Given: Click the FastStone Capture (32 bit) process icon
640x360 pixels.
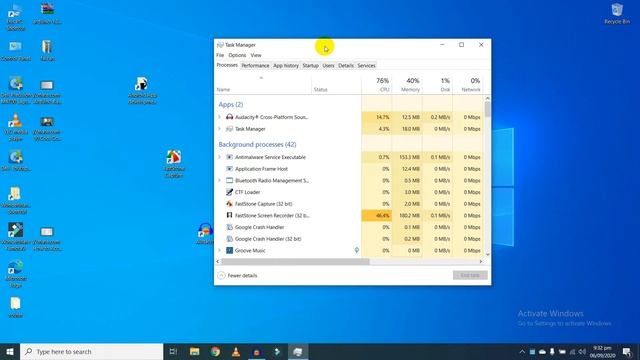Looking at the screenshot, I should [x=229, y=204].
